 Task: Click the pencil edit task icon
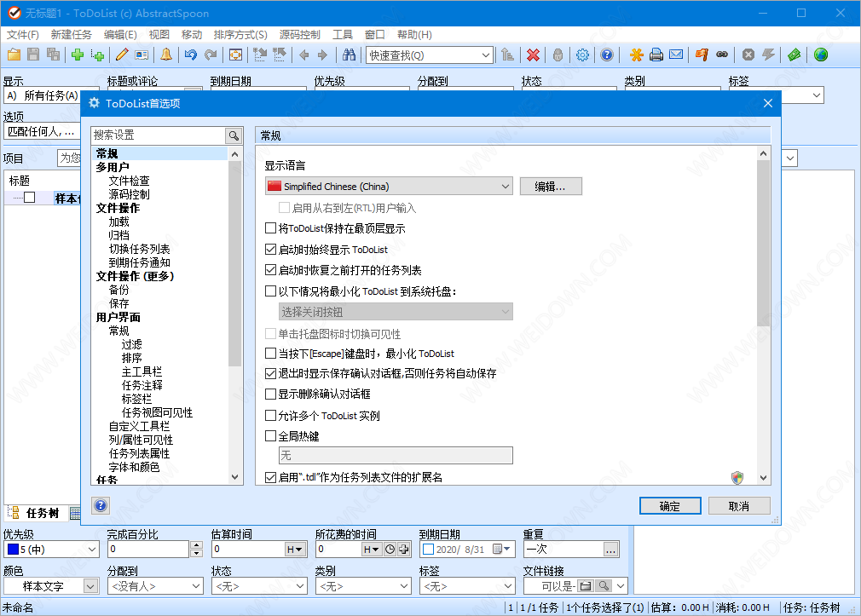(x=122, y=55)
